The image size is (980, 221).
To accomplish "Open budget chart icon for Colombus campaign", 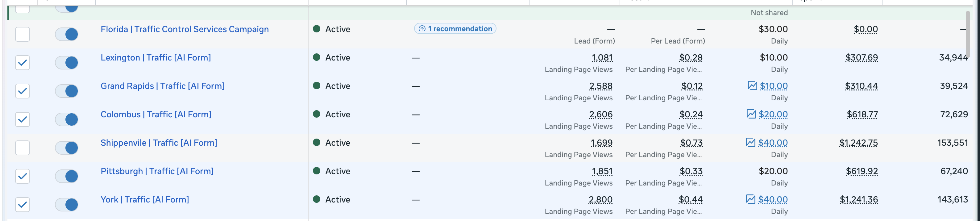I will coord(751,114).
